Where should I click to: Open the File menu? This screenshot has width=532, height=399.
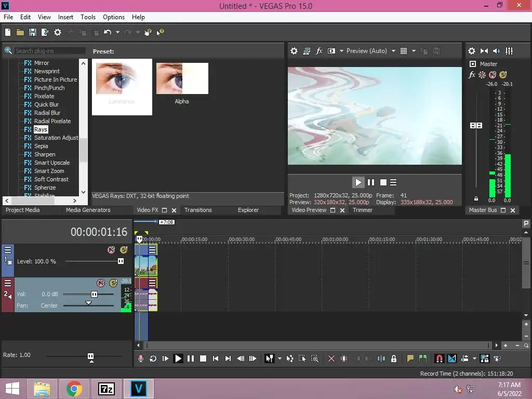(8, 17)
